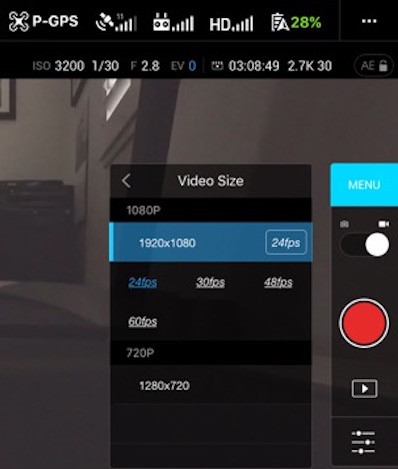The image size is (398, 469).
Task: Go back using the Video Size chevron
Action: point(126,181)
